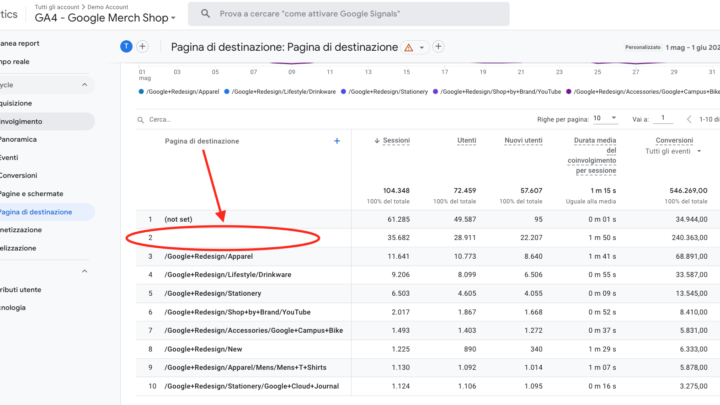Click 'Tutti gli account' breadcrumb
The image size is (720, 405).
pyautogui.click(x=56, y=7)
